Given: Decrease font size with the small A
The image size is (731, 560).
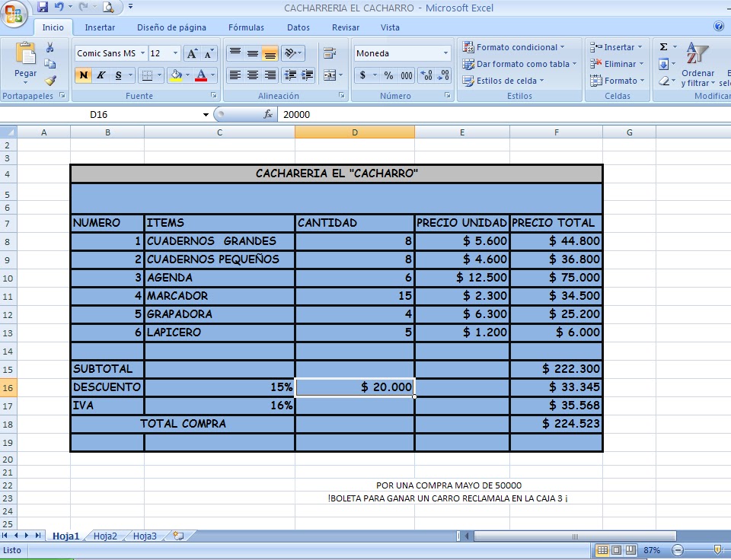Looking at the screenshot, I should tap(209, 53).
